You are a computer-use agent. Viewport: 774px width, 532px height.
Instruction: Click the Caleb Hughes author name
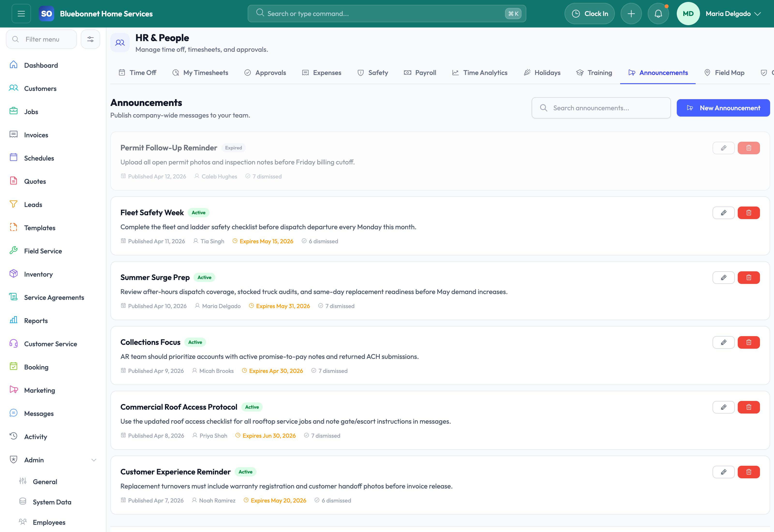pyautogui.click(x=219, y=177)
